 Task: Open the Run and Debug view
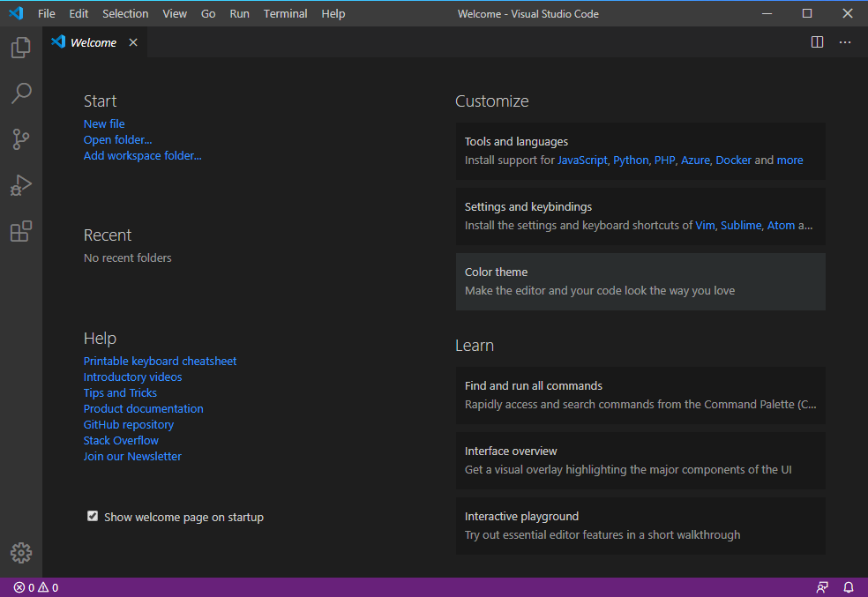coord(21,185)
